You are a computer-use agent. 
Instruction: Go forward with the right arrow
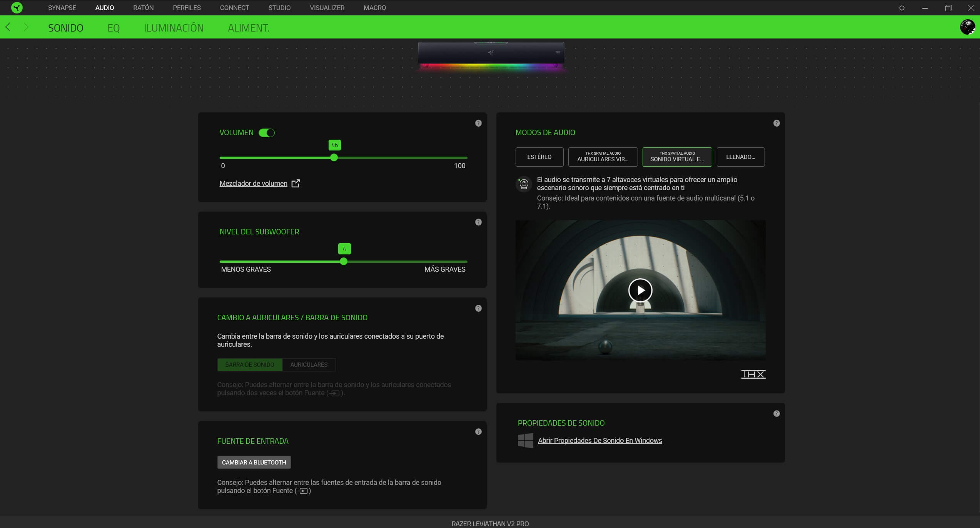pos(26,27)
